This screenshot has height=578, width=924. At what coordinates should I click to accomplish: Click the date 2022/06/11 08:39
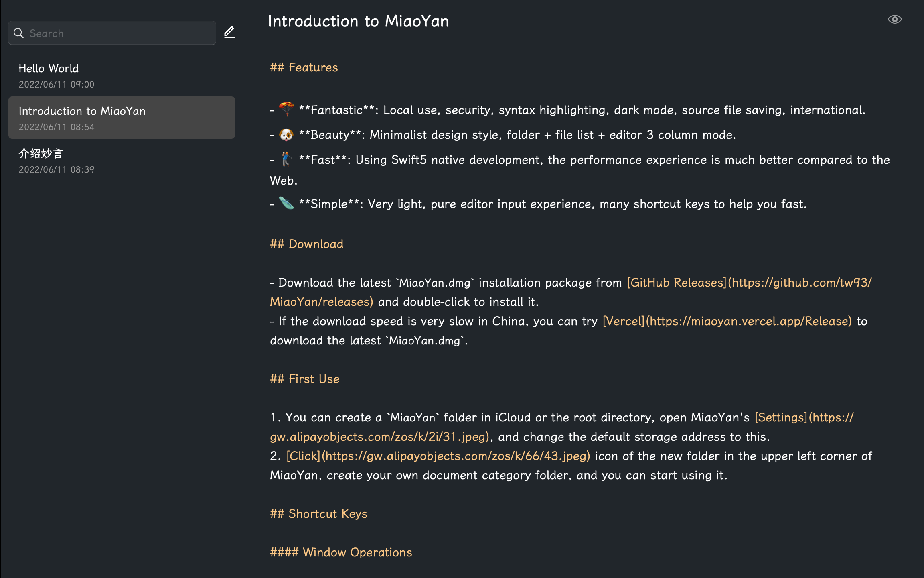[57, 170]
